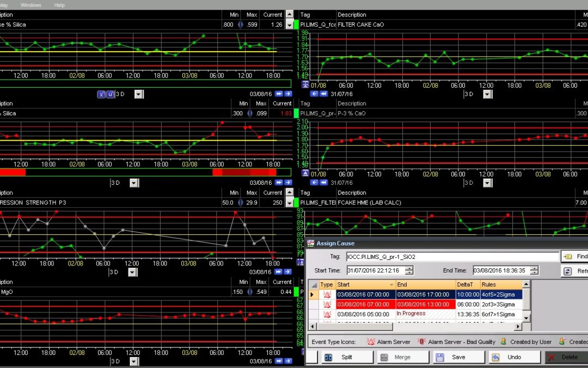Click the rewind icon under FILTER CAKE CaO chart
588x368 pixels.
(323, 94)
